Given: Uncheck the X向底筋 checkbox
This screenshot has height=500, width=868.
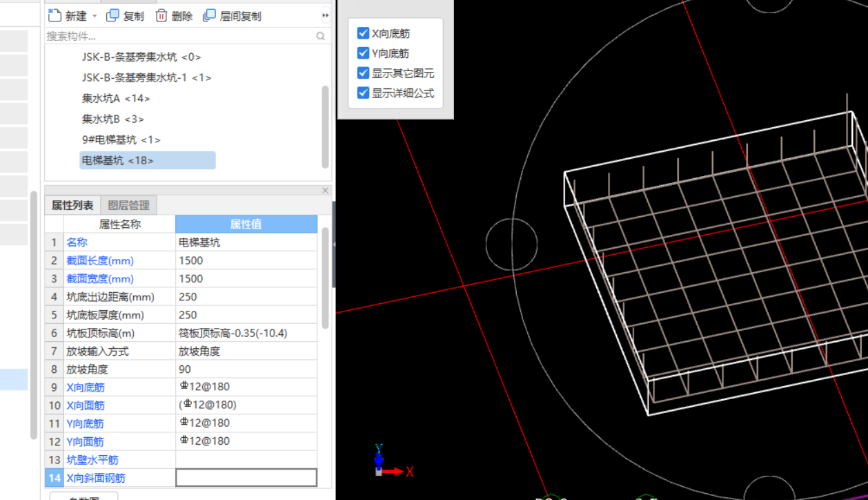Looking at the screenshot, I should (x=364, y=33).
